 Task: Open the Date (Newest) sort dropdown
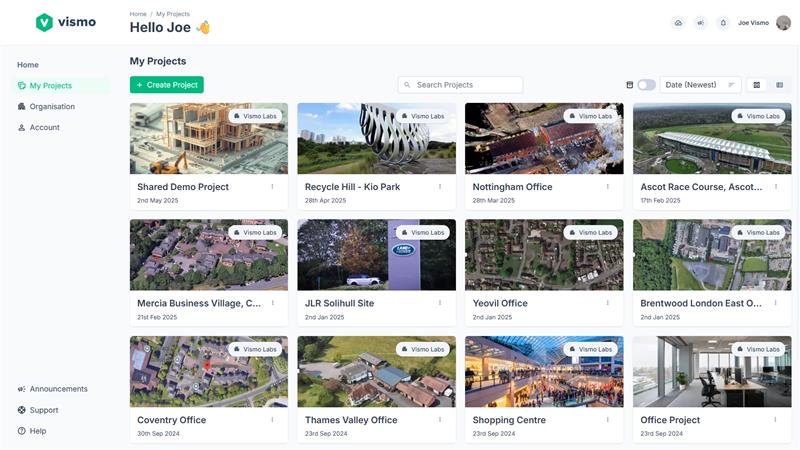(x=700, y=85)
